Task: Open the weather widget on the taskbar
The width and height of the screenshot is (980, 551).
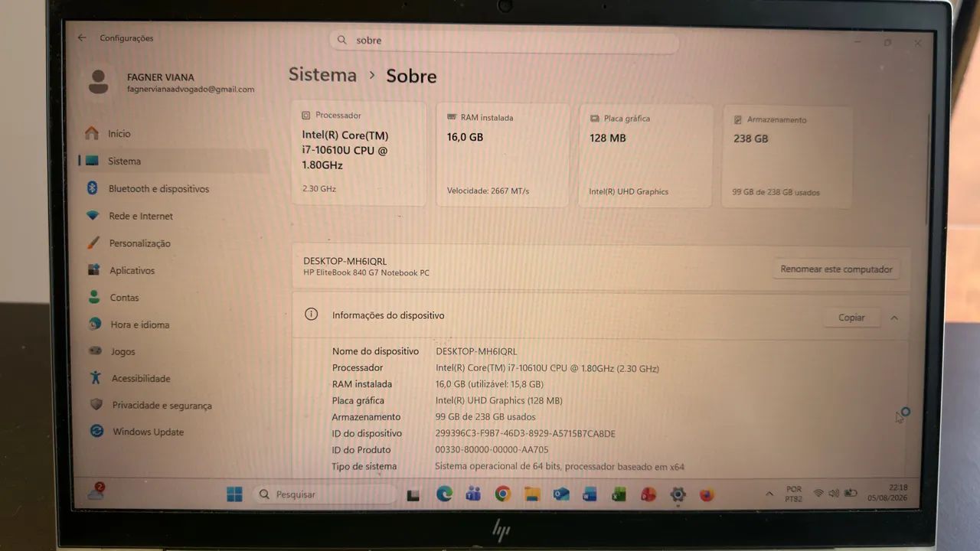Action: pos(96,492)
